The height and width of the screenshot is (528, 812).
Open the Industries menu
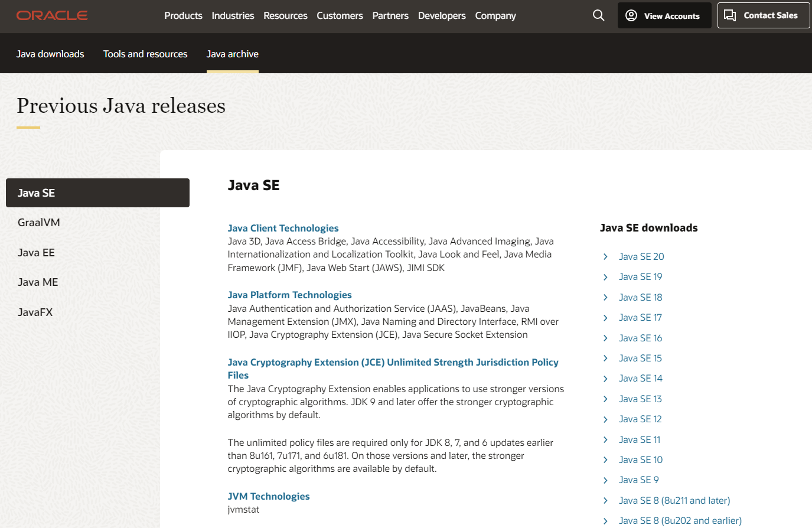[x=233, y=15]
